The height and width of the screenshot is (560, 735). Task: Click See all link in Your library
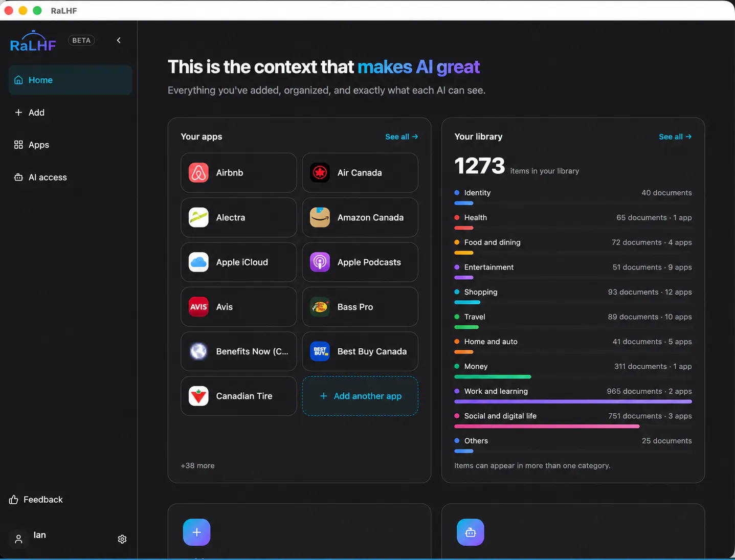[675, 137]
